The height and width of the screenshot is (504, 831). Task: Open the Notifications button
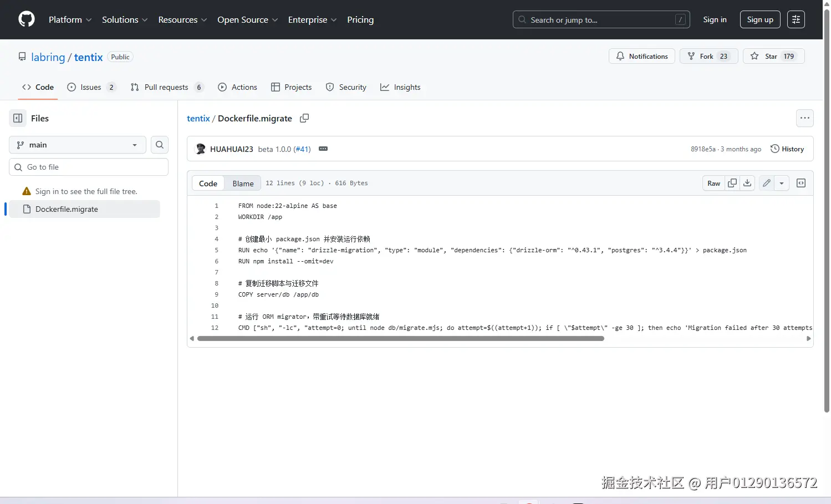point(642,56)
